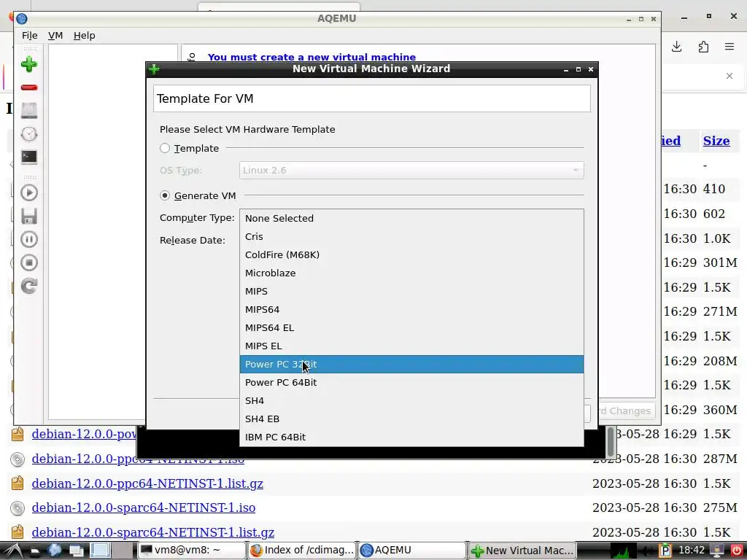Select SH4 option in list
The width and height of the screenshot is (747, 560).
pos(411,401)
